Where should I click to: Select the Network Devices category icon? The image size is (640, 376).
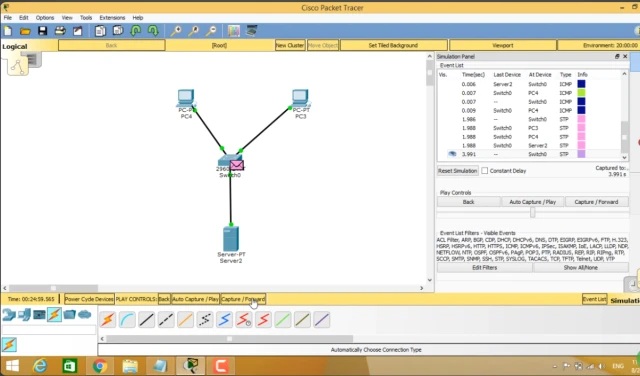9,315
